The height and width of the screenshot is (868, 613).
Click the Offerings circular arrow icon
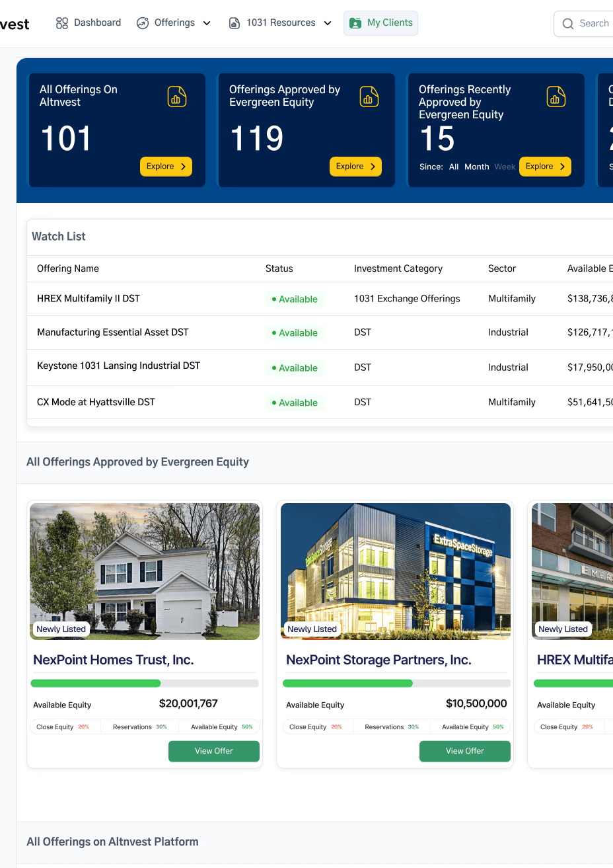[x=143, y=23]
